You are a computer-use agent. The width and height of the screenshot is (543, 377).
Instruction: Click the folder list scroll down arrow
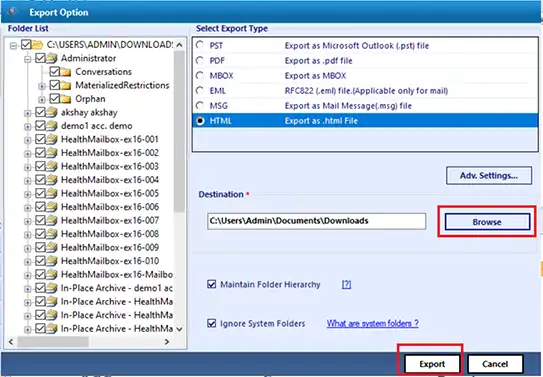[x=179, y=329]
